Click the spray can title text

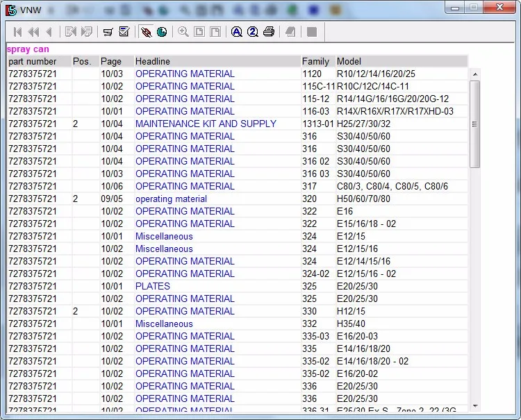point(28,49)
